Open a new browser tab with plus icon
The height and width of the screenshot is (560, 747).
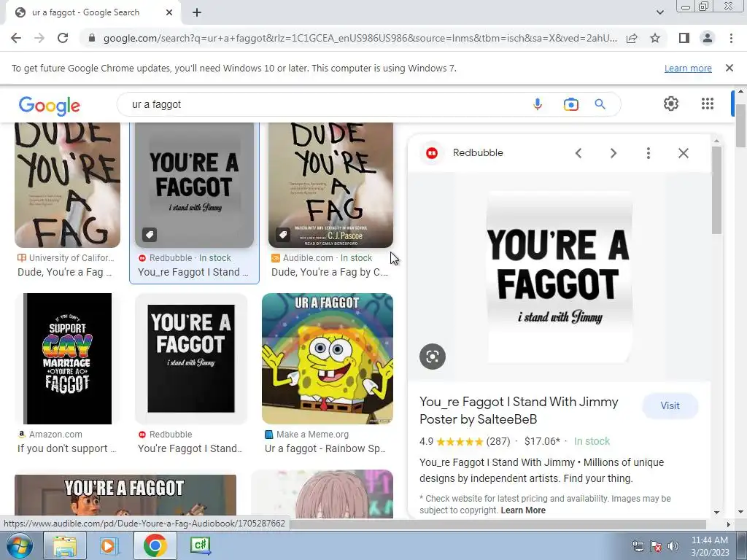click(x=197, y=12)
